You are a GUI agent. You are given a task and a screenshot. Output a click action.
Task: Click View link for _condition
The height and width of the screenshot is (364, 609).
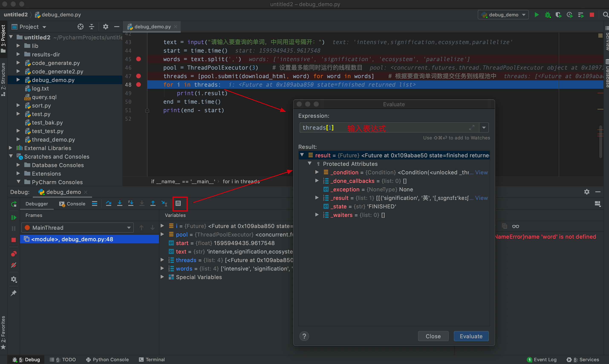pos(481,172)
